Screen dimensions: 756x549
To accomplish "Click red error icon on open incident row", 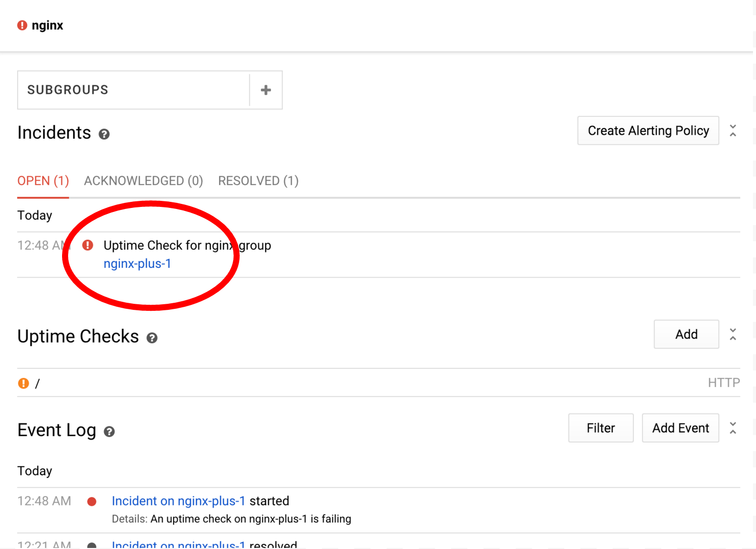I will tap(88, 245).
